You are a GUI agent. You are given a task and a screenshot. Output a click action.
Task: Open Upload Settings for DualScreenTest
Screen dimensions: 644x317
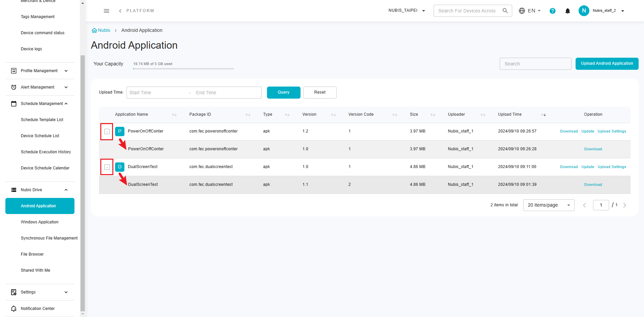pos(612,167)
